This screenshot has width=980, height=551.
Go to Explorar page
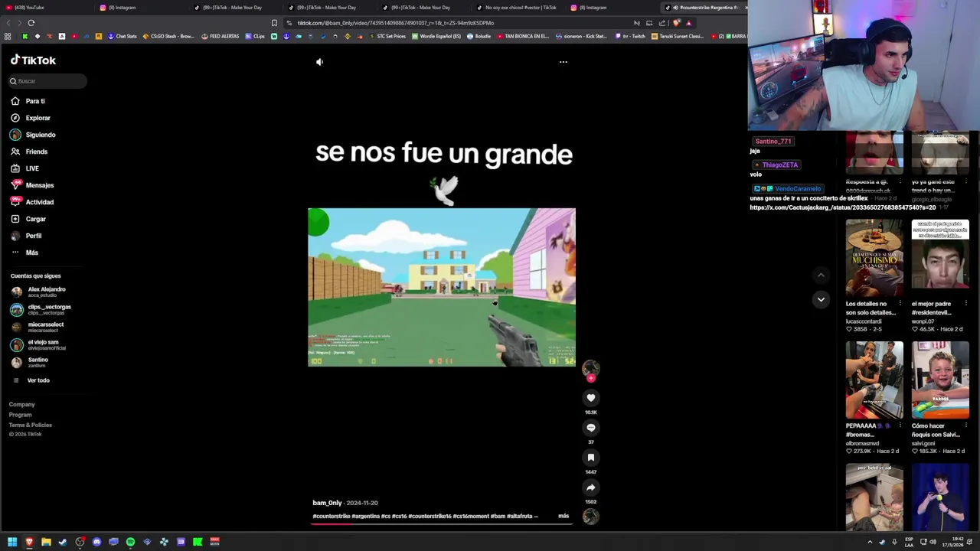(31, 118)
